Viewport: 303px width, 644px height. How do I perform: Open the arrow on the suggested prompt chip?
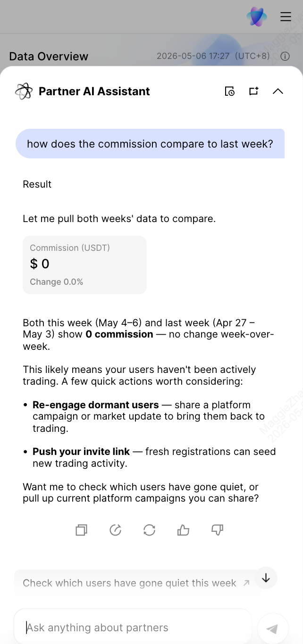246,583
